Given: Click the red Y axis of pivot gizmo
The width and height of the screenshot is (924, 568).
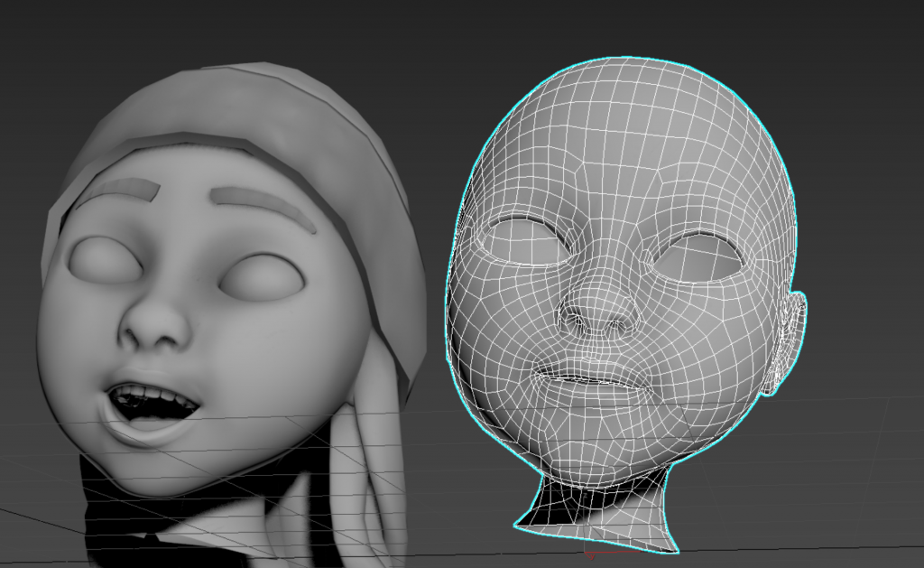Looking at the screenshot, I should tap(589, 554).
